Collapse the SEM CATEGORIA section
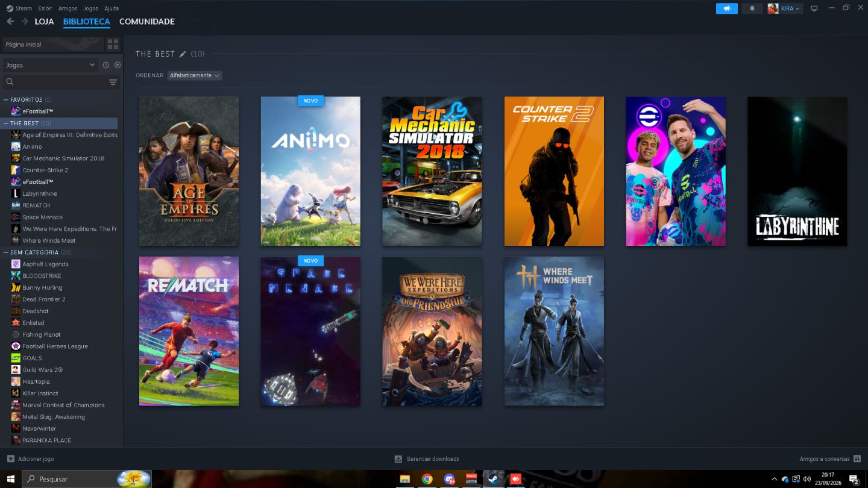 coord(6,252)
